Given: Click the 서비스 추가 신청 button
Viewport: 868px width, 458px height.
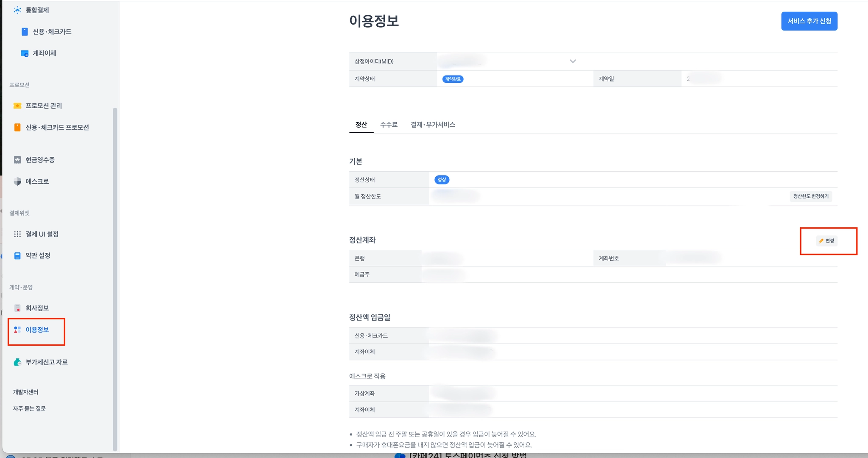Looking at the screenshot, I should (809, 21).
